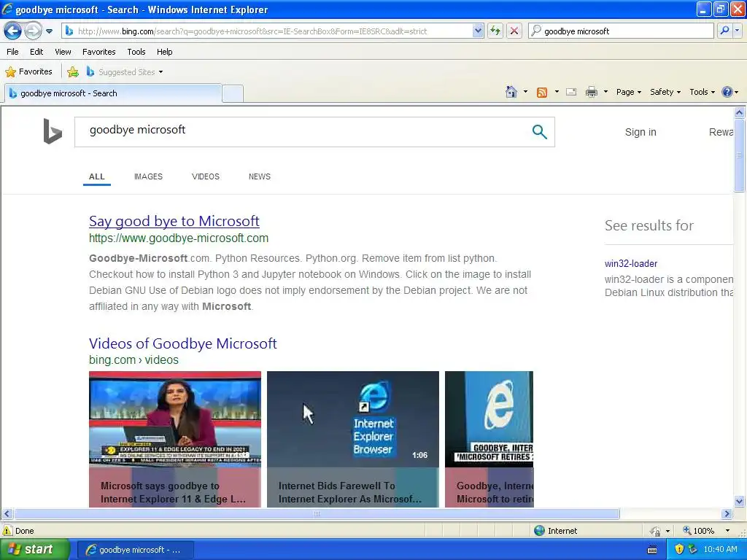Click the blue Help question icon
Image resolution: width=747 pixels, height=560 pixels.
(x=727, y=92)
